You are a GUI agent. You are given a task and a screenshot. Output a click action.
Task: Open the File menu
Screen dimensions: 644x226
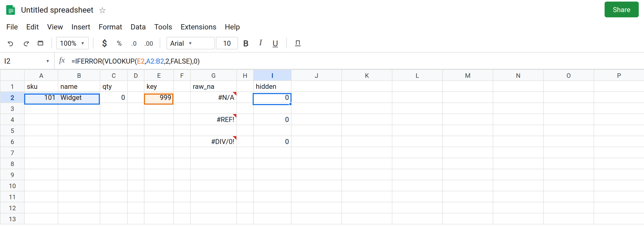(12, 27)
